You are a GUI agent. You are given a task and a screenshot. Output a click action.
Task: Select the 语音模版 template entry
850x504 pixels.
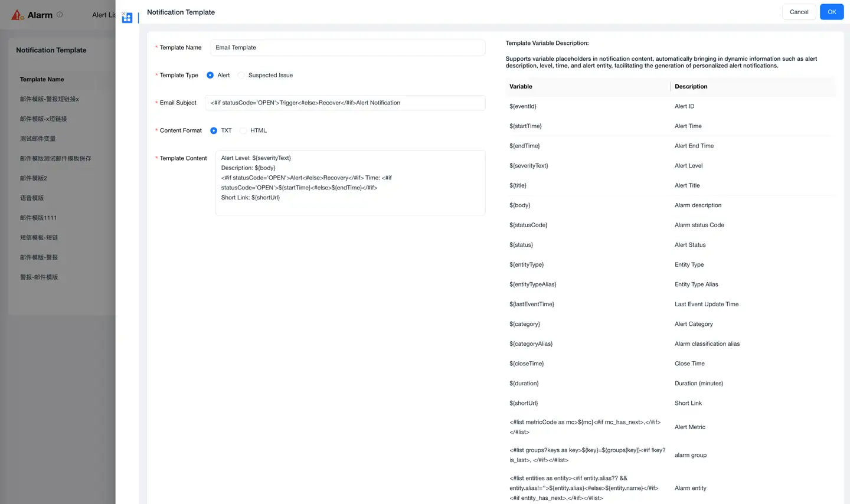point(32,198)
